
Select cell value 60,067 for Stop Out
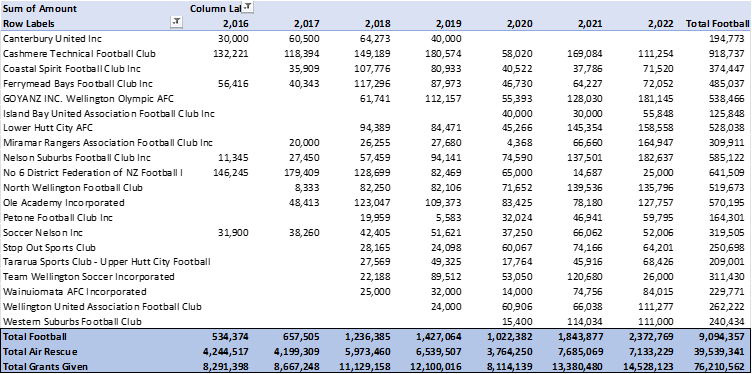click(518, 247)
